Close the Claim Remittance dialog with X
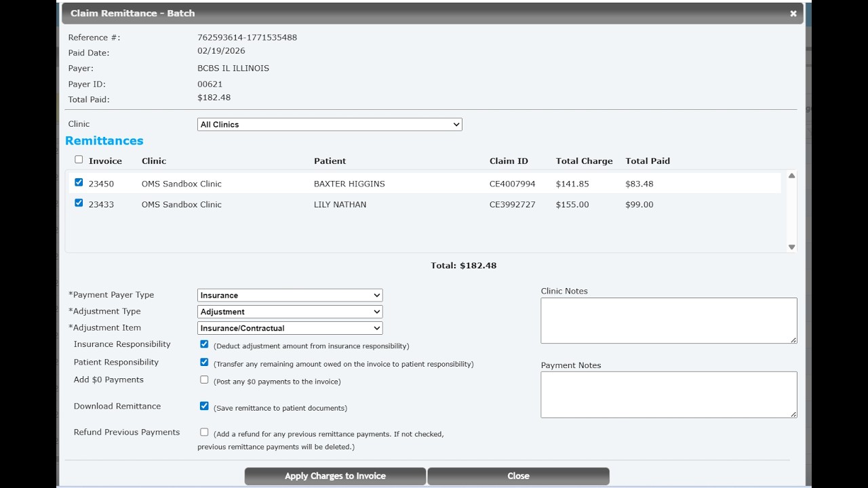 [x=793, y=14]
